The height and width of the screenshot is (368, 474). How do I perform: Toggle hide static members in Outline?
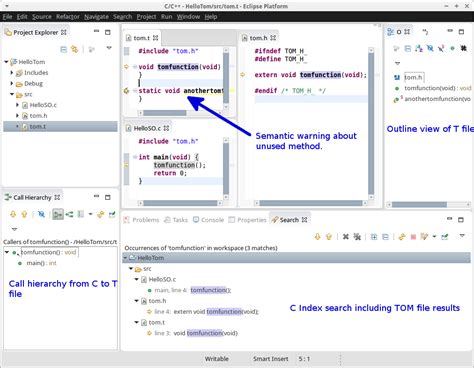click(441, 49)
